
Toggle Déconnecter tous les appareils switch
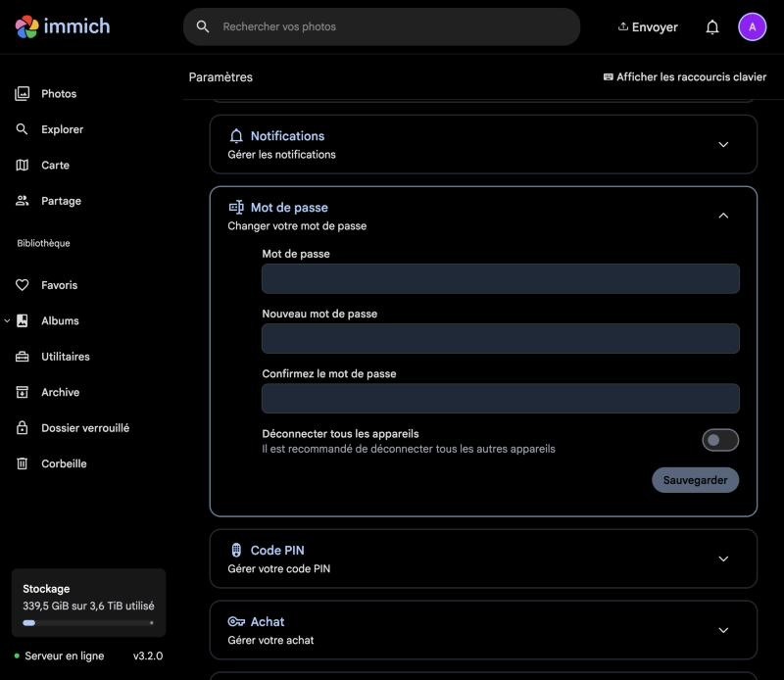[720, 440]
